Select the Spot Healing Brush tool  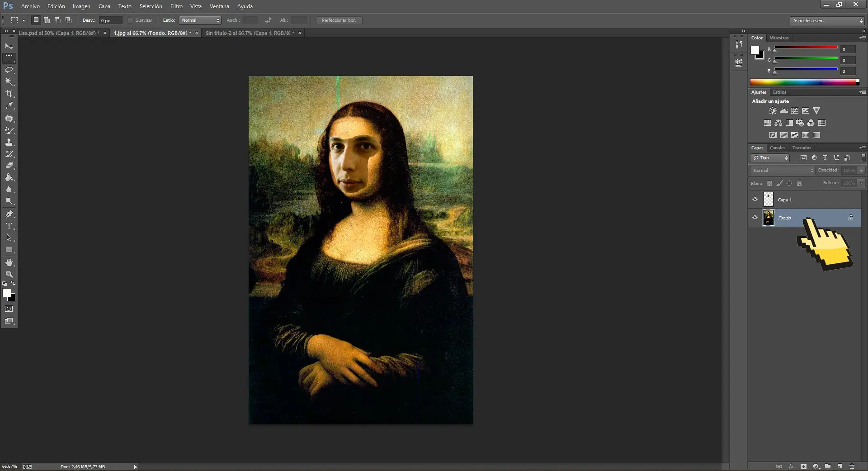[9, 119]
